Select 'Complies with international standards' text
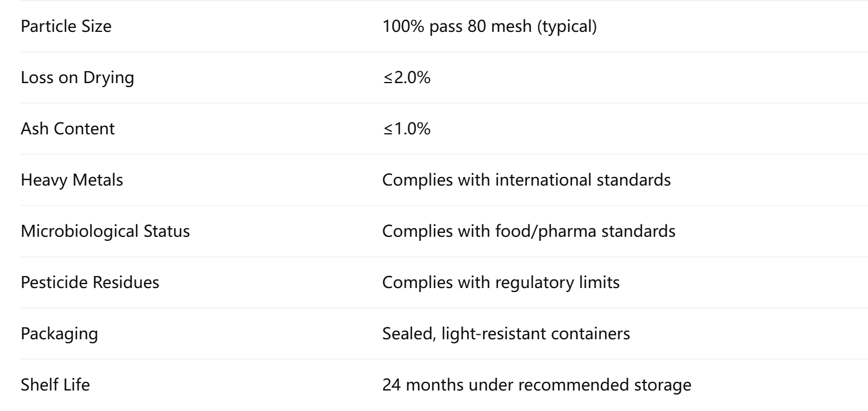 pos(526,180)
